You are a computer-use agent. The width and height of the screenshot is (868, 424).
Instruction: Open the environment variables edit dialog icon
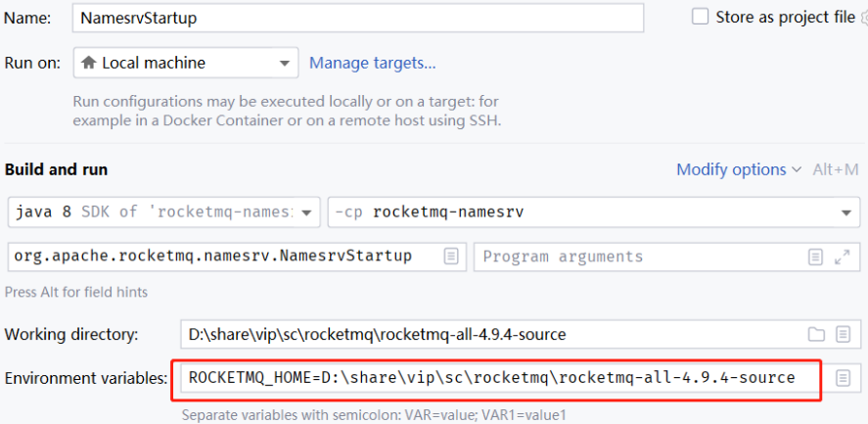(842, 378)
